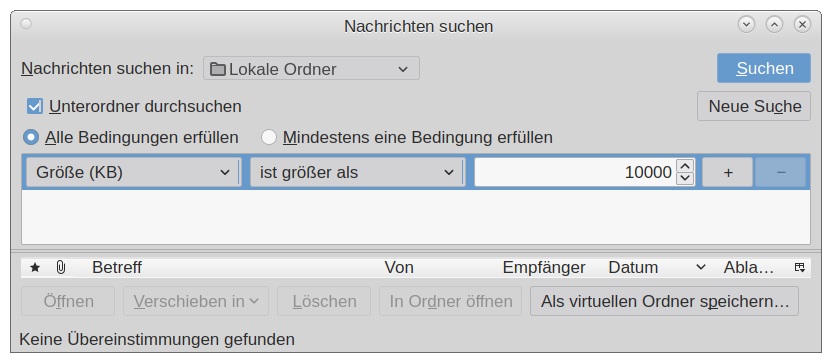
Task: Sort by the Betreff column header
Action: pyautogui.click(x=117, y=267)
